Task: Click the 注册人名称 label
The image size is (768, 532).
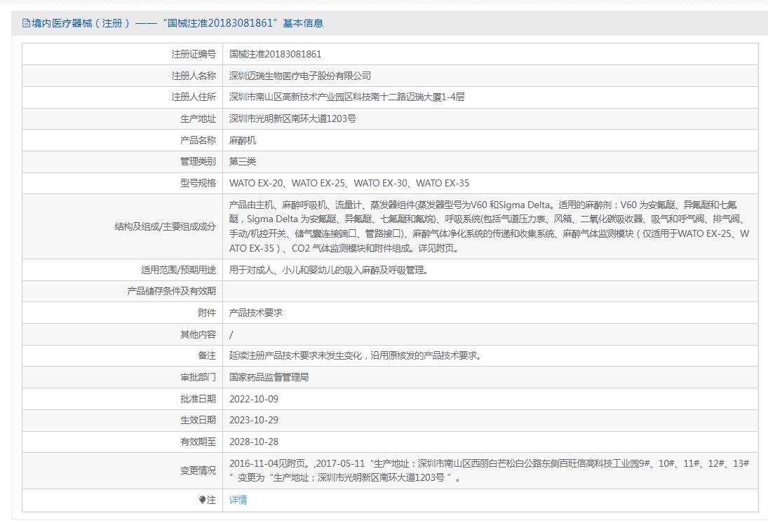Action: click(x=194, y=76)
